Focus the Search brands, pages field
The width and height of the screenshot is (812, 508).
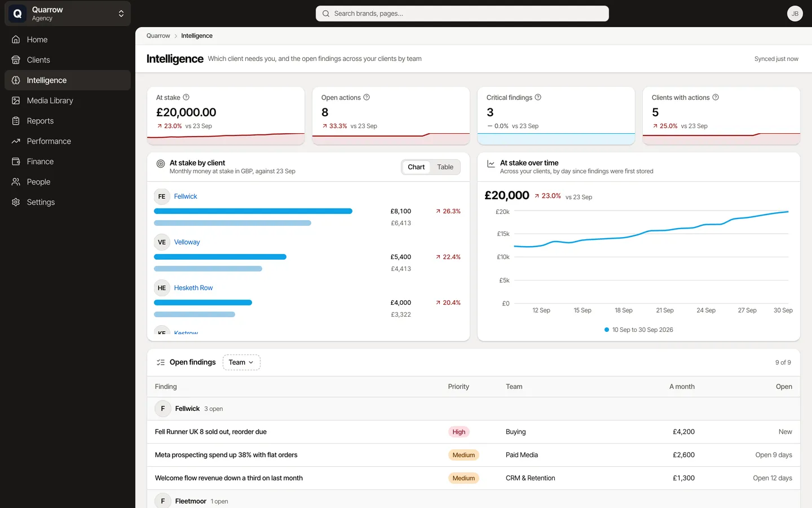pos(462,14)
